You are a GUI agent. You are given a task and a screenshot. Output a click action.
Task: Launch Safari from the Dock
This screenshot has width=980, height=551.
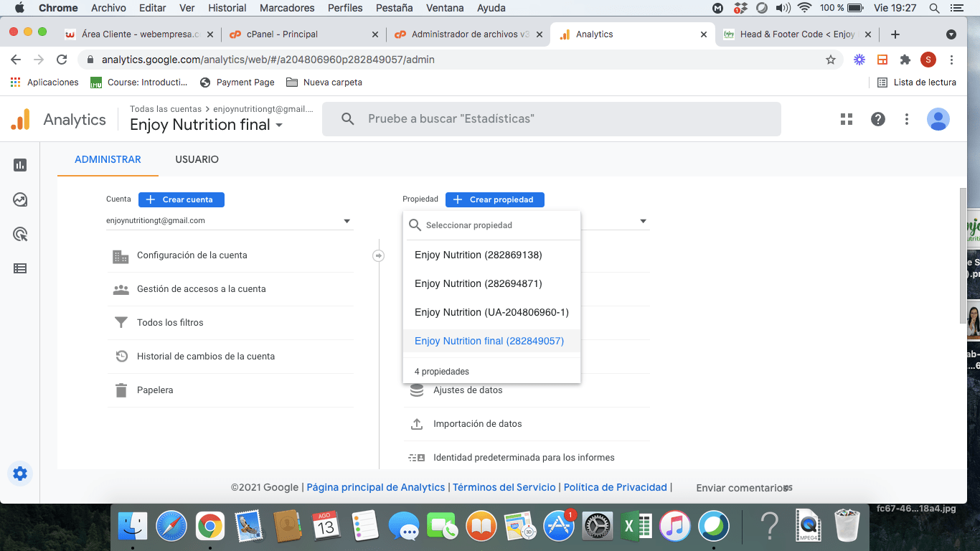pos(171,527)
